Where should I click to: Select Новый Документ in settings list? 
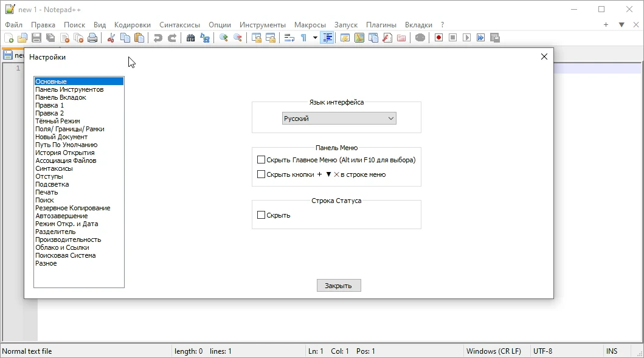click(79, 137)
